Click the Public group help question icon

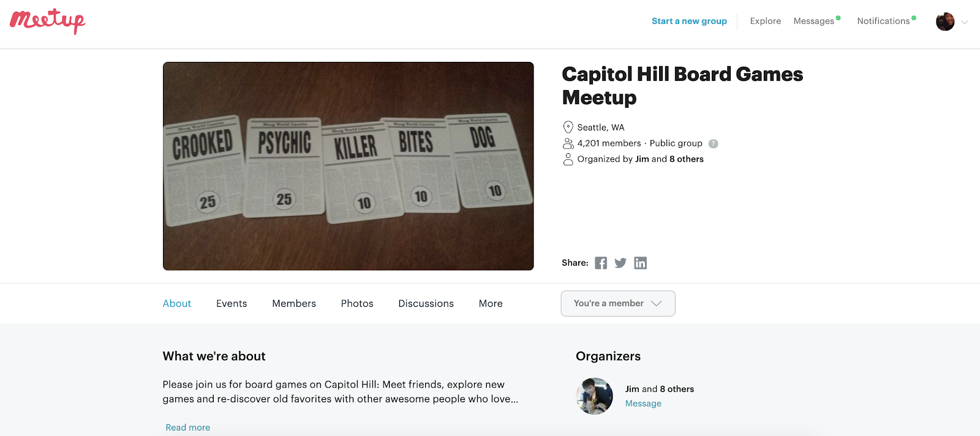point(713,144)
